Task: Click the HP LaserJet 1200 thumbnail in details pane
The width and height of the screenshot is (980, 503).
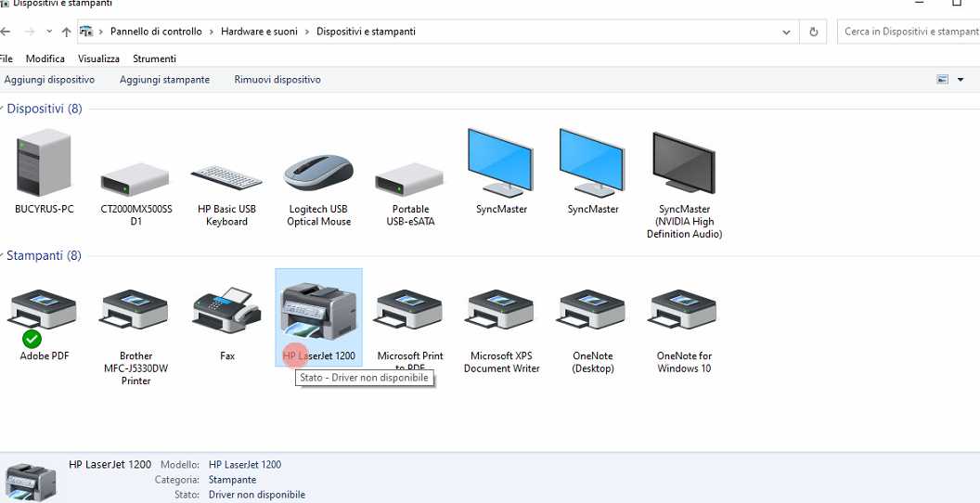Action: 31,483
